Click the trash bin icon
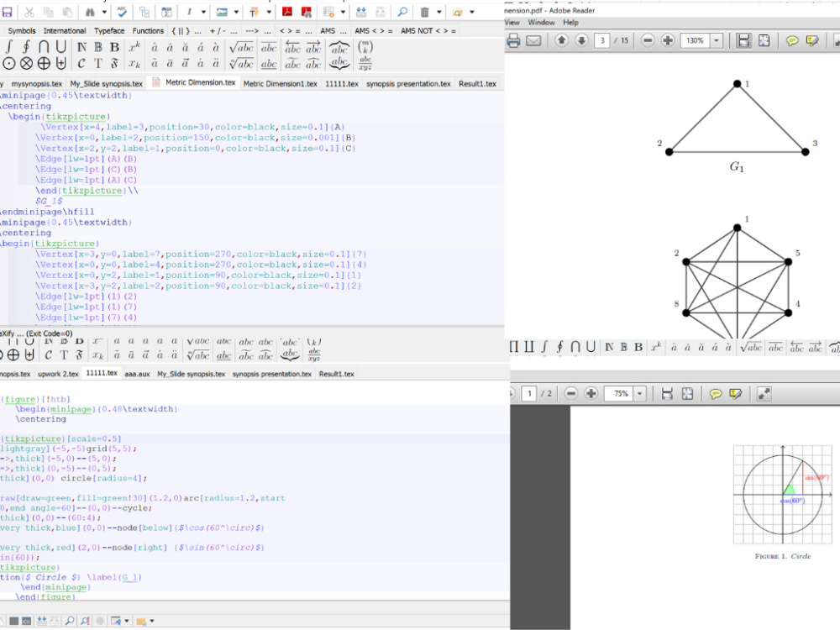Image resolution: width=840 pixels, height=630 pixels. (425, 12)
